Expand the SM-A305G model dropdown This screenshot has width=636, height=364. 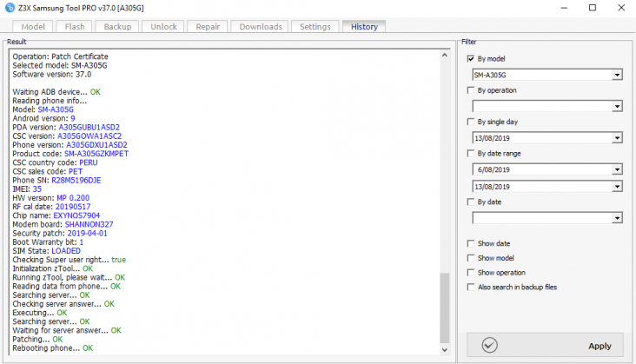point(617,75)
